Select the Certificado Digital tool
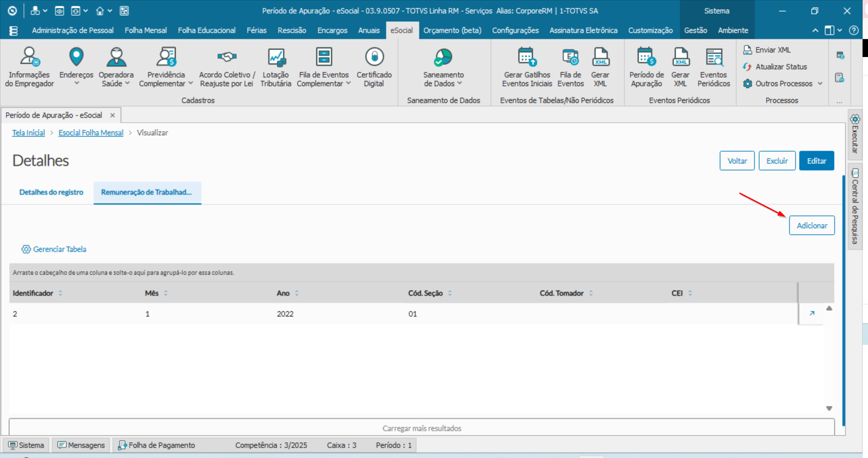Image resolution: width=868 pixels, height=458 pixels. 374,66
